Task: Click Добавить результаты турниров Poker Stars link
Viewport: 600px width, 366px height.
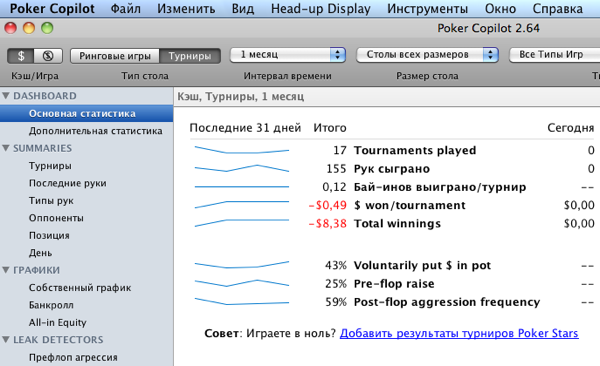Action: tap(459, 333)
